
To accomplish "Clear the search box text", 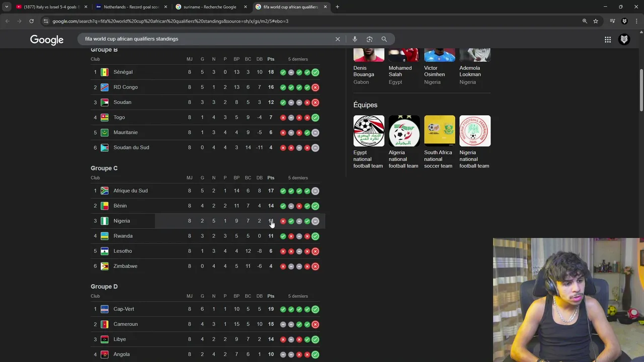I will (338, 39).
